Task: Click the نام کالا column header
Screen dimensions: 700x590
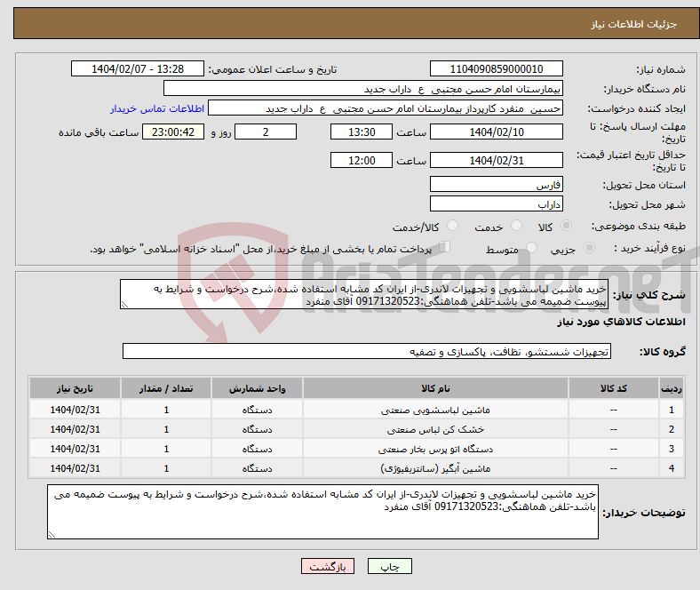Action: pos(434,389)
